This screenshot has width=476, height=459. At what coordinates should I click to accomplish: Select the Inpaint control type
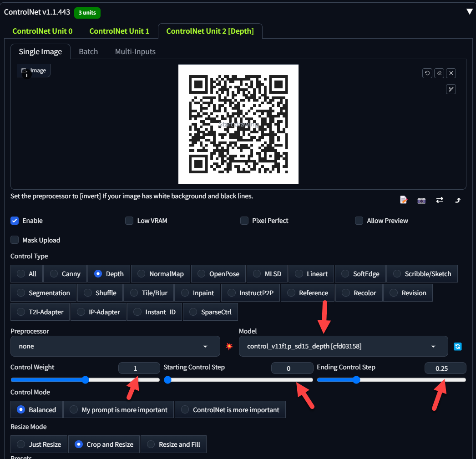tap(197, 293)
